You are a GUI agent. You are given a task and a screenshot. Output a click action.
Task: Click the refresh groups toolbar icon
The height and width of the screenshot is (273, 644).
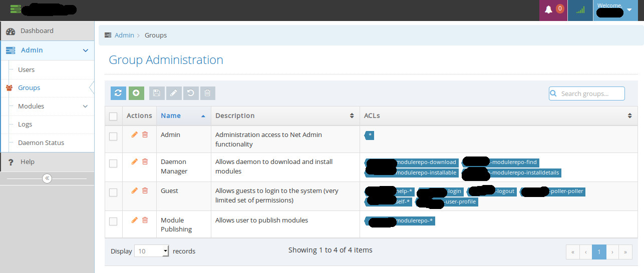point(118,93)
